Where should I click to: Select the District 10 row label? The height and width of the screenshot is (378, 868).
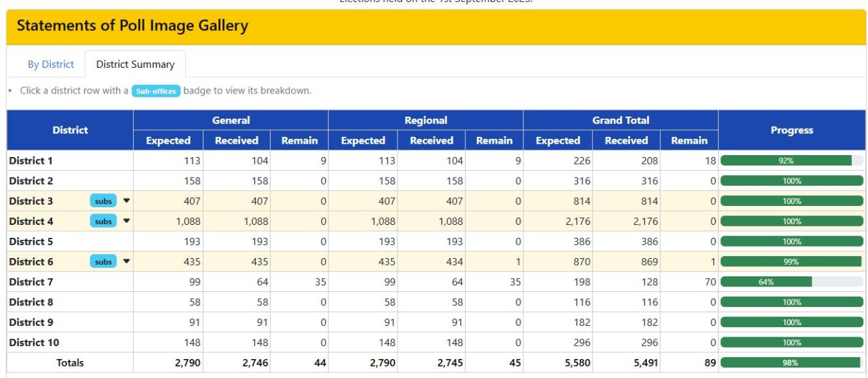click(34, 343)
